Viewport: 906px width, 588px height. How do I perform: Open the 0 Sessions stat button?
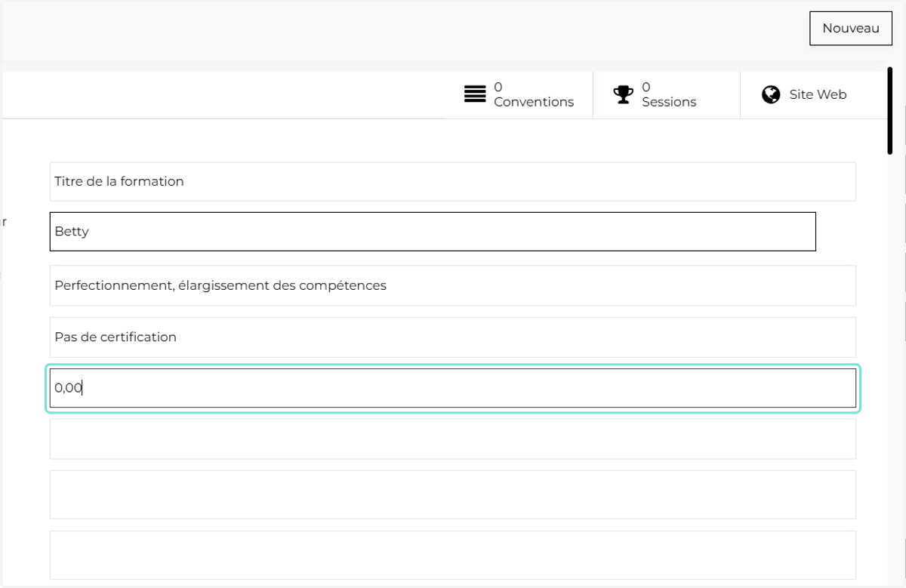pos(667,95)
